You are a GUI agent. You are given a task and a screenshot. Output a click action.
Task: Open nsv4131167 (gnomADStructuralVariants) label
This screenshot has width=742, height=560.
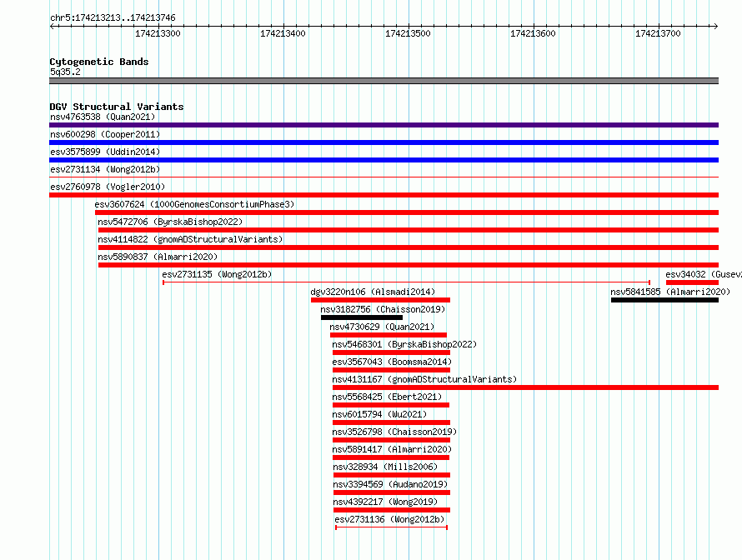coord(424,379)
